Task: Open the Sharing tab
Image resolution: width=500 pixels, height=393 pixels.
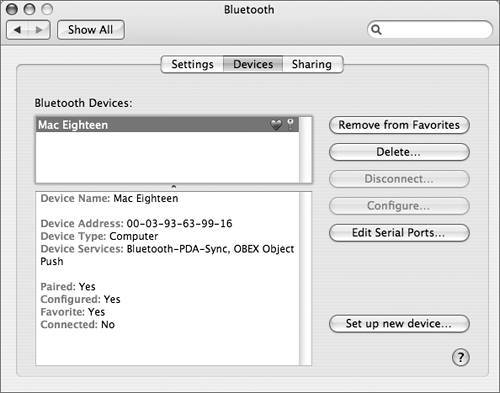Action: coord(312,64)
